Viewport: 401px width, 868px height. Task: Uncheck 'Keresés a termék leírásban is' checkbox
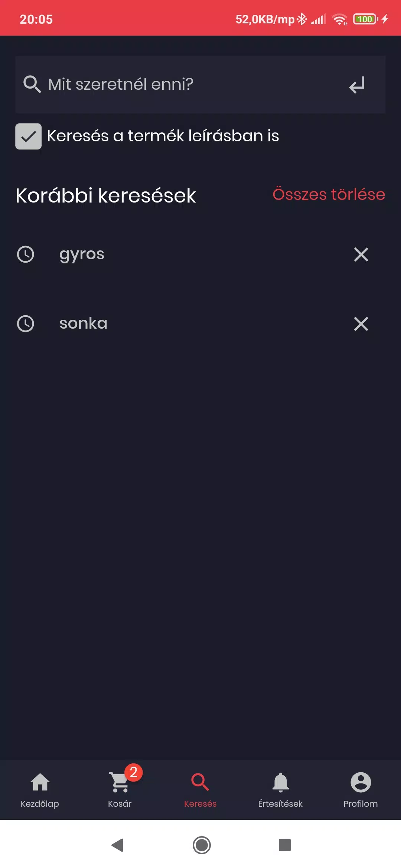coord(28,136)
